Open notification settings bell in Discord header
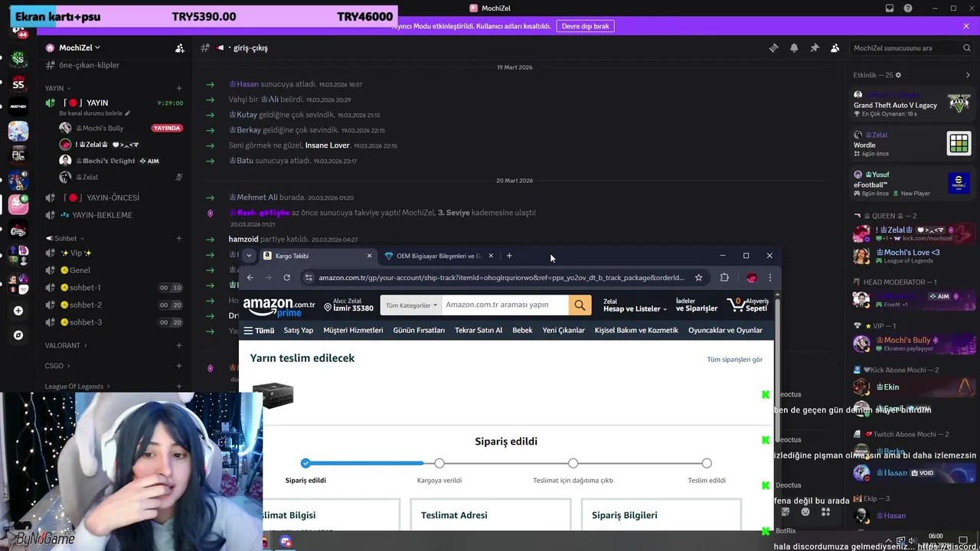The width and height of the screenshot is (980, 551). (x=794, y=47)
